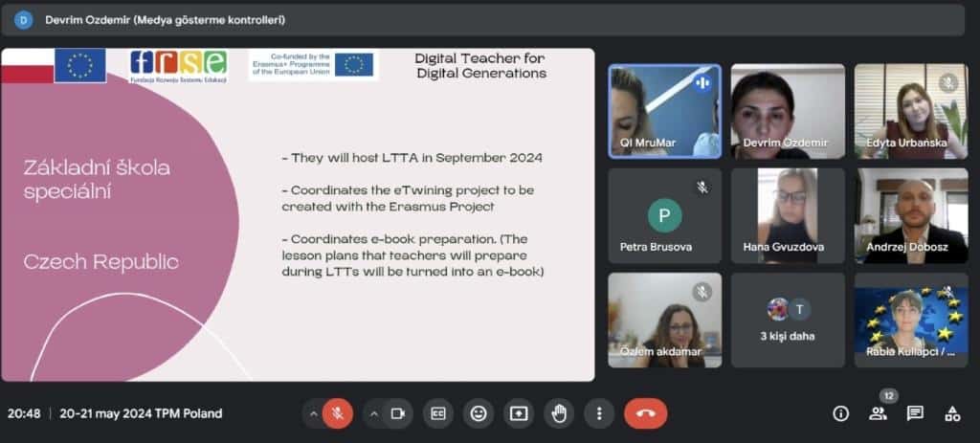Click Devrim Ozdemir presenter avatar at top
The image size is (980, 443).
click(23, 19)
